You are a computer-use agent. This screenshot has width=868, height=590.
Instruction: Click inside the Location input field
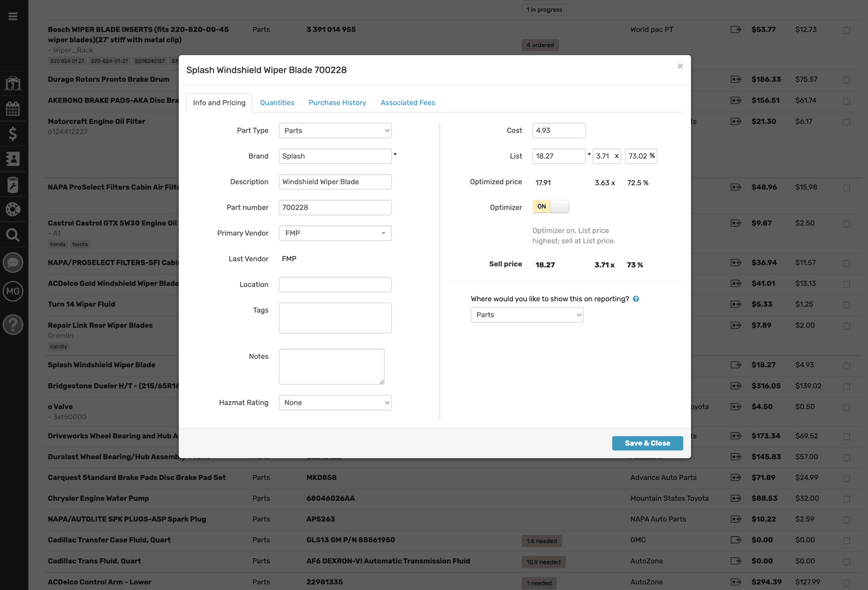coord(335,284)
